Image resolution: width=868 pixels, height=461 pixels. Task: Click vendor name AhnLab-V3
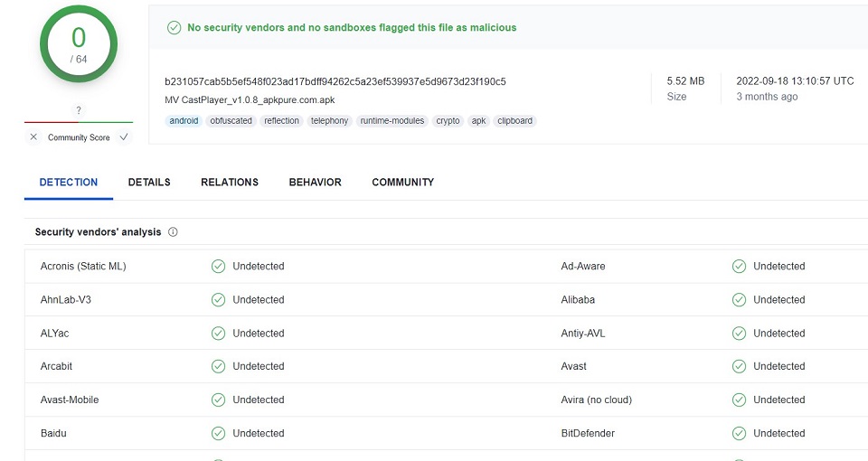(66, 300)
